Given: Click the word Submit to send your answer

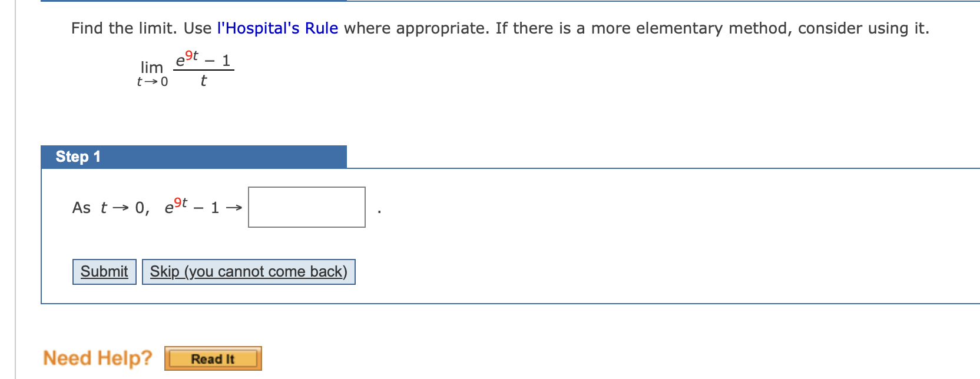Looking at the screenshot, I should tap(104, 271).
